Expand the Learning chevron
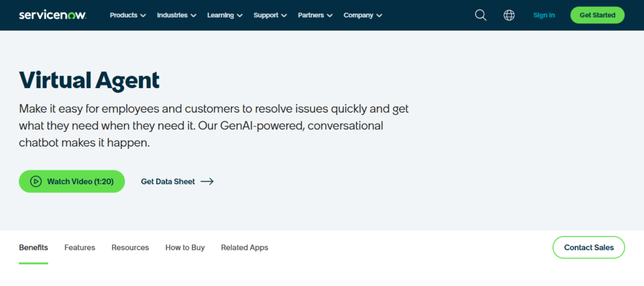 (240, 16)
